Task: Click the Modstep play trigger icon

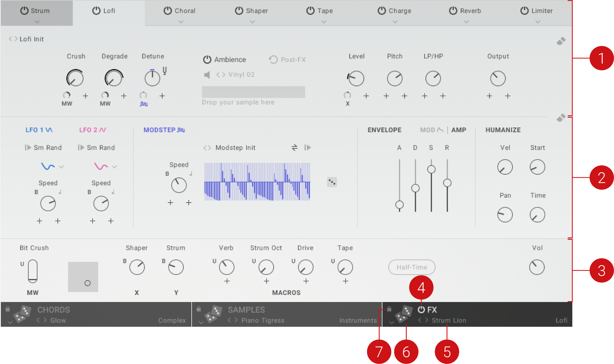Action: tap(309, 147)
